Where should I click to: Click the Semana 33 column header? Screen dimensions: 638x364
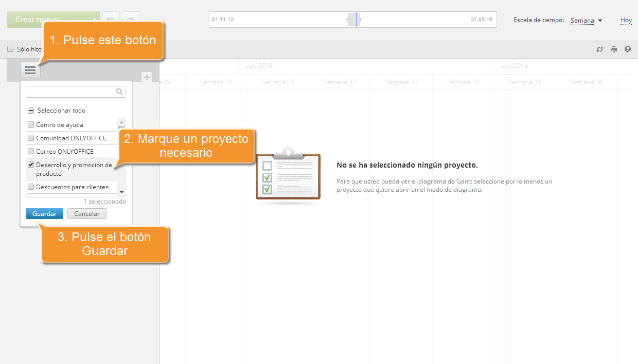click(401, 82)
